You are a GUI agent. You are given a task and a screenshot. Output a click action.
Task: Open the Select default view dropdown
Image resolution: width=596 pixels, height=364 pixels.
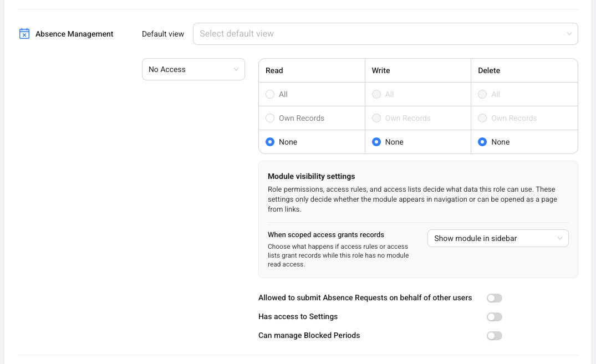pyautogui.click(x=385, y=34)
